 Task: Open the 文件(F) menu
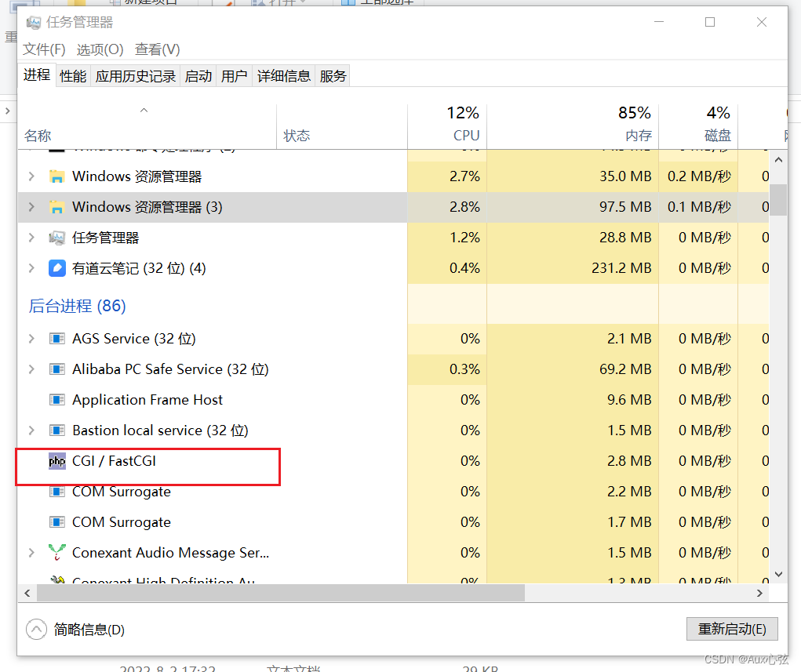(x=44, y=49)
